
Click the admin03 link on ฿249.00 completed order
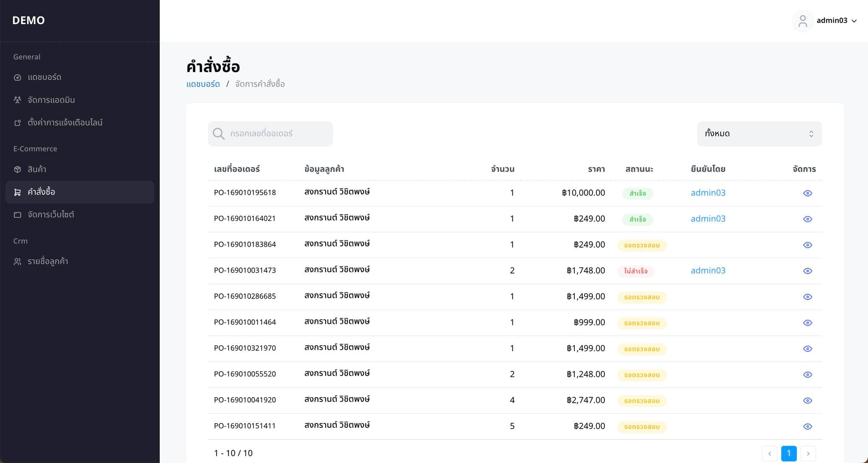click(x=708, y=219)
